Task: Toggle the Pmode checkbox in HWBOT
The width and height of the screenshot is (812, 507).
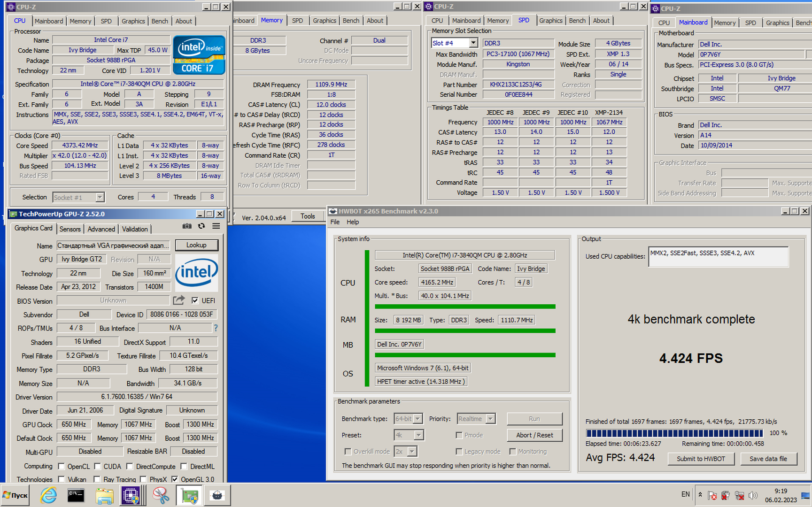Action: click(x=459, y=435)
